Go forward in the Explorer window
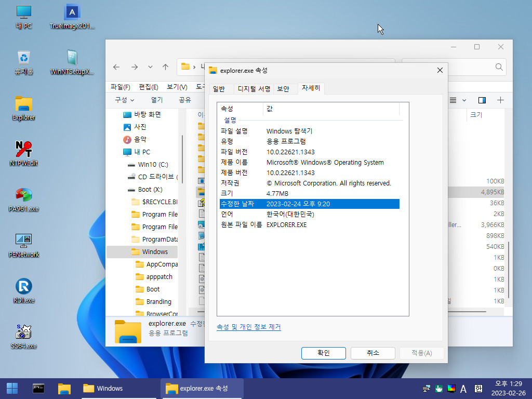The width and height of the screenshot is (532, 399). [135, 67]
